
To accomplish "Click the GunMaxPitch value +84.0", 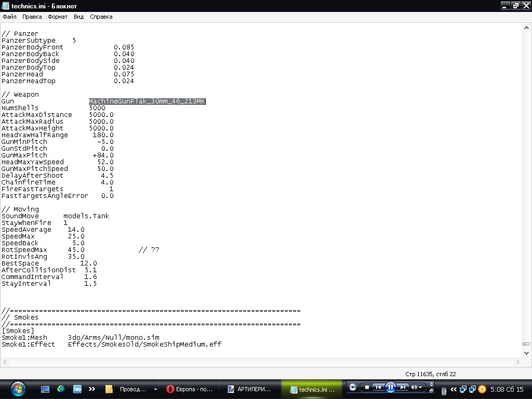I will point(103,155).
